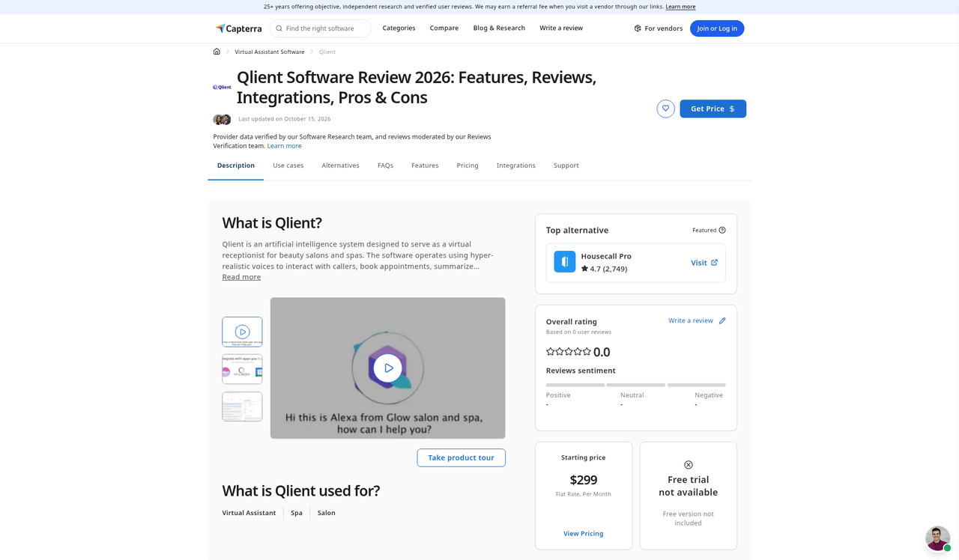
Task: Open the Use cases tab
Action: (288, 165)
